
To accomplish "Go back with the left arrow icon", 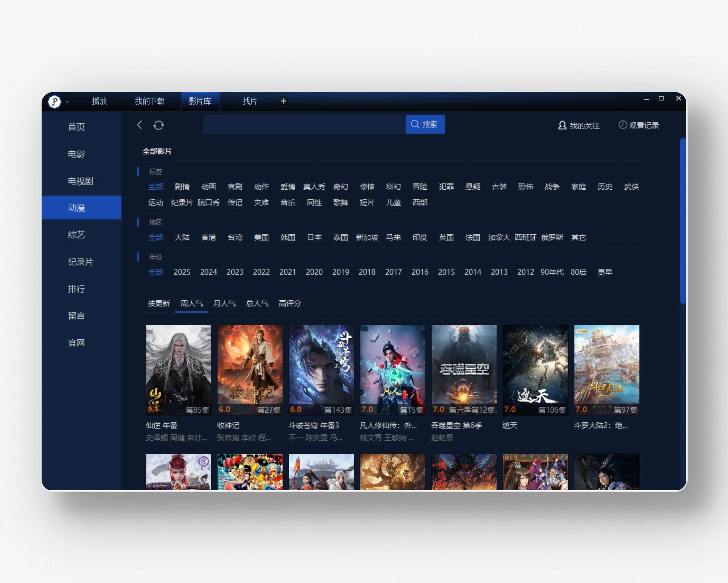I will click(140, 125).
